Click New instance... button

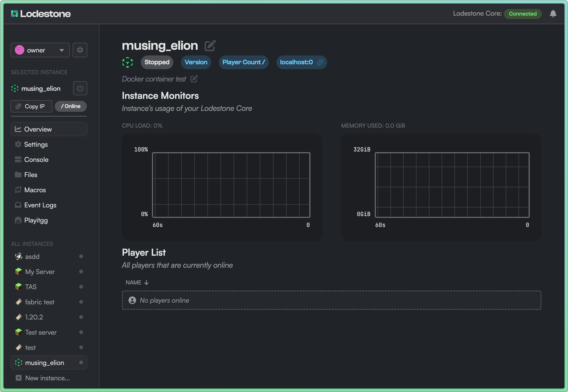pyautogui.click(x=49, y=378)
